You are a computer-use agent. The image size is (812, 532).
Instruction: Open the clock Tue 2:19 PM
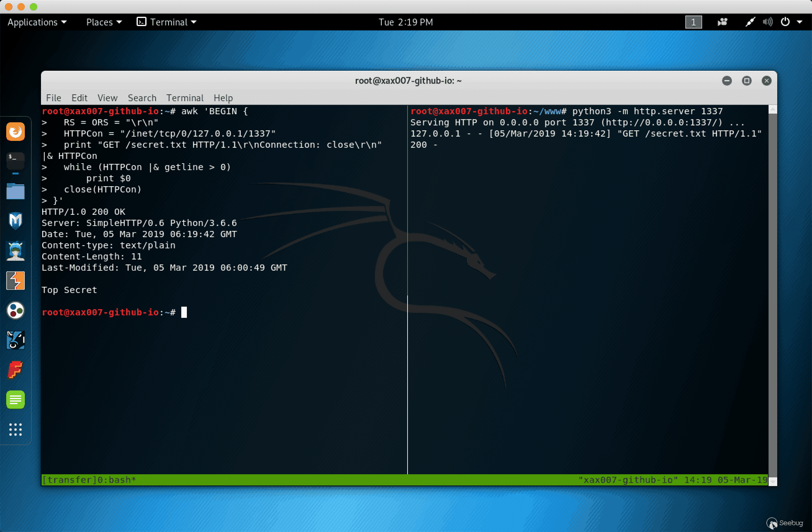(406, 22)
